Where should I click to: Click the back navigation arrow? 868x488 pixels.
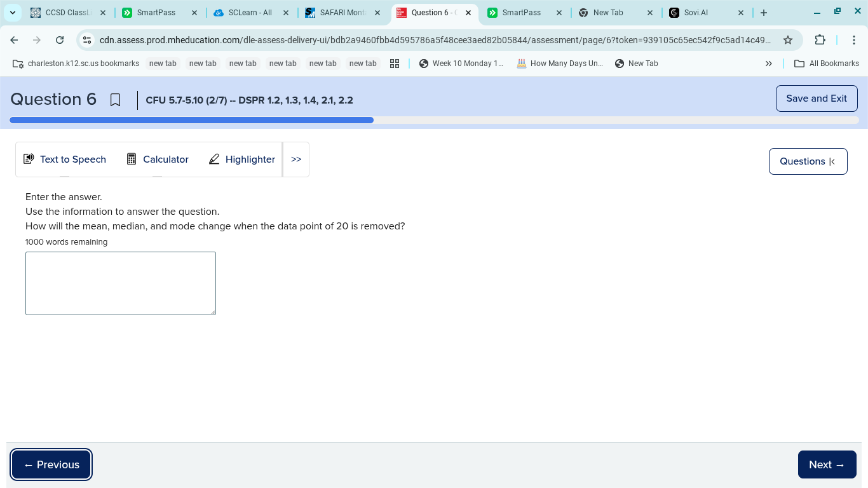(x=14, y=40)
